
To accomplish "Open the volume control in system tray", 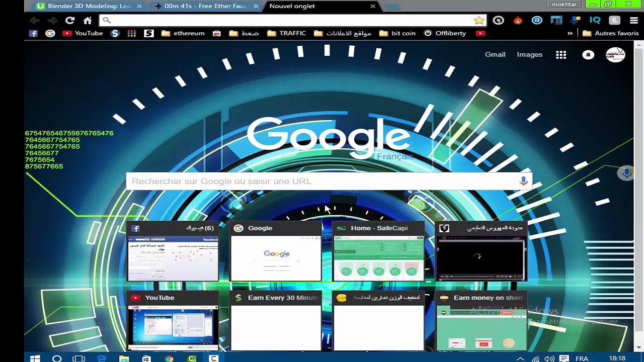I will 549,358.
